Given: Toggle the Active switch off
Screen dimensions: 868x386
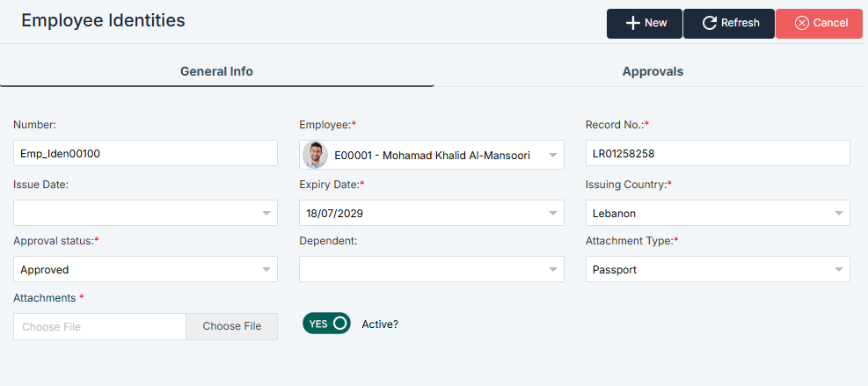Looking at the screenshot, I should coord(326,324).
